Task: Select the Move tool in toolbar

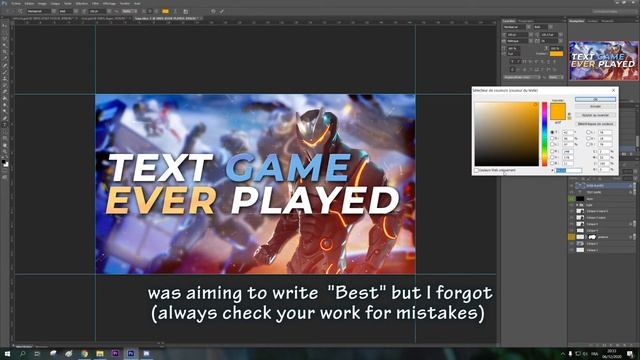Action: (4, 25)
